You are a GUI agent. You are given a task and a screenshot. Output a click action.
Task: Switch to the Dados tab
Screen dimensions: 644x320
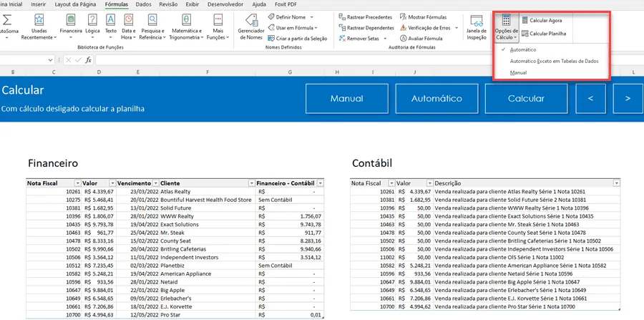tap(143, 4)
